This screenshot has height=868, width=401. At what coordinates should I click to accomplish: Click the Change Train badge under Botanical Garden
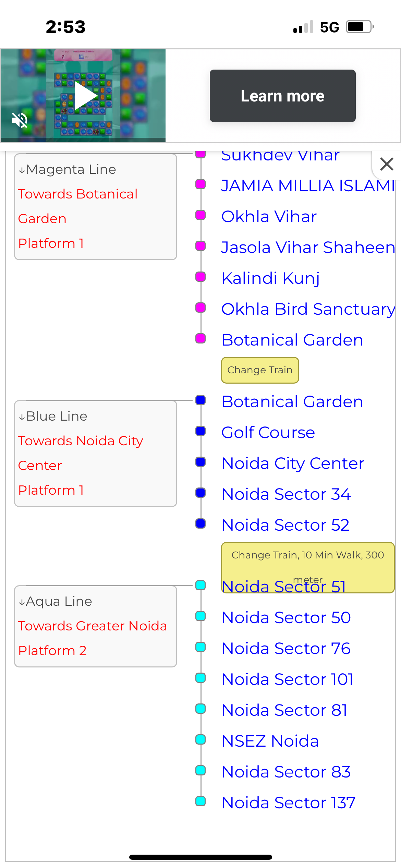pyautogui.click(x=260, y=370)
